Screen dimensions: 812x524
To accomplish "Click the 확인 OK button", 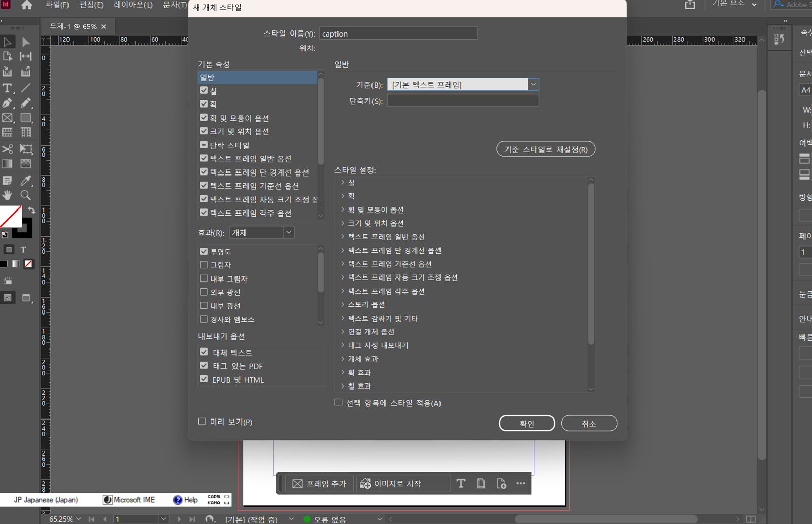I will (527, 423).
